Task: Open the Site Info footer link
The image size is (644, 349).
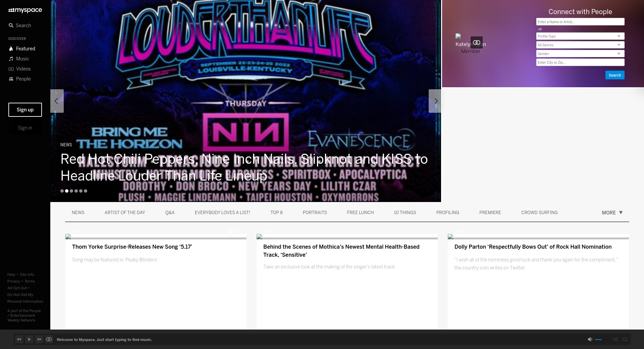Action: click(27, 275)
